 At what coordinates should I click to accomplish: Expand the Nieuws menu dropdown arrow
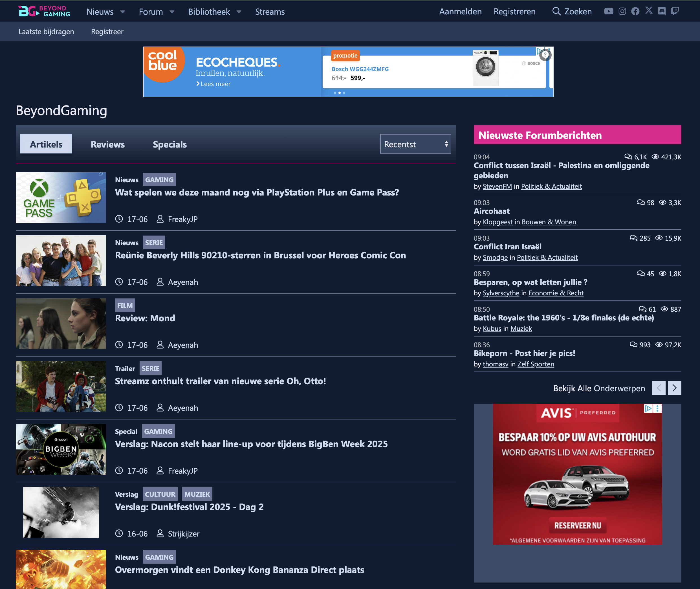coord(122,12)
